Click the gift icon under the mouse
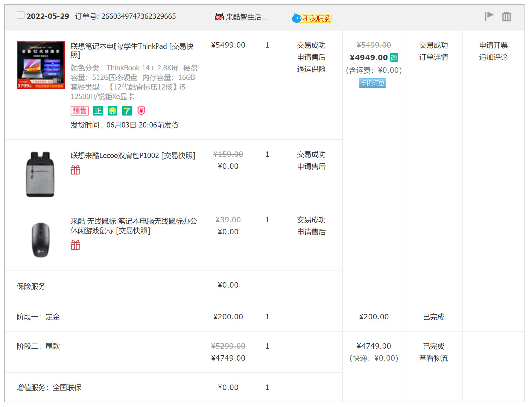 point(75,245)
